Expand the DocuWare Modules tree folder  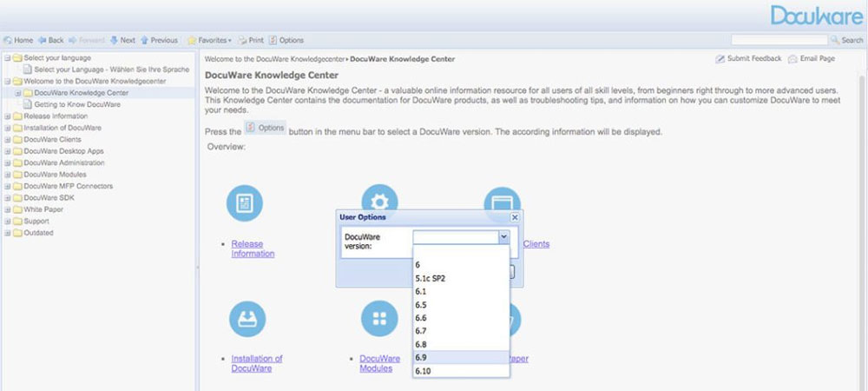coord(8,175)
